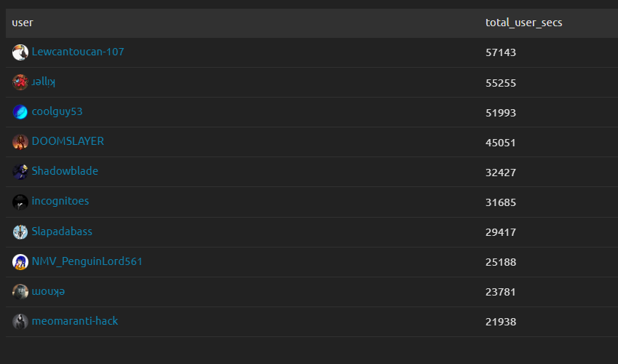Open the Shadowblade profile link

click(x=65, y=171)
